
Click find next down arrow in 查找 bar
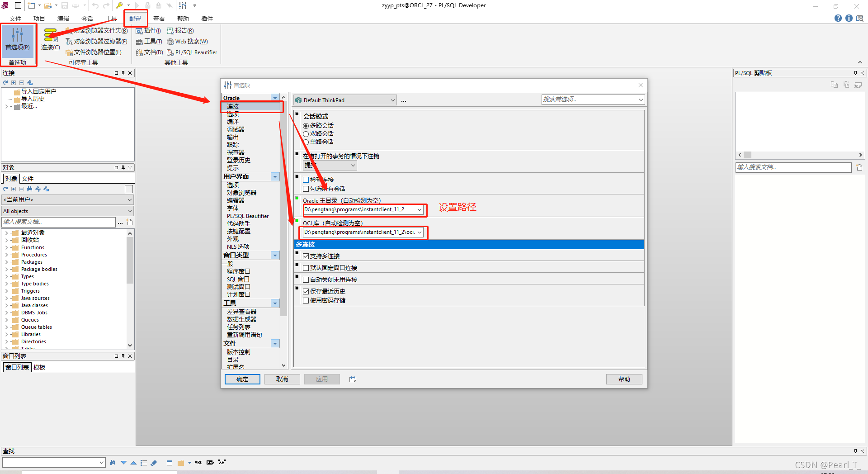pos(123,462)
